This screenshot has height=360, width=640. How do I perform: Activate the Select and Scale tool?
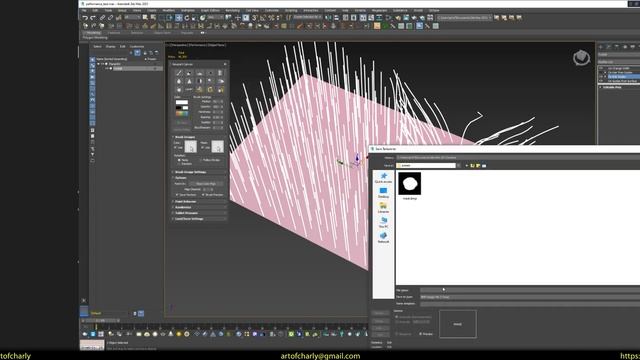pyautogui.click(x=195, y=18)
